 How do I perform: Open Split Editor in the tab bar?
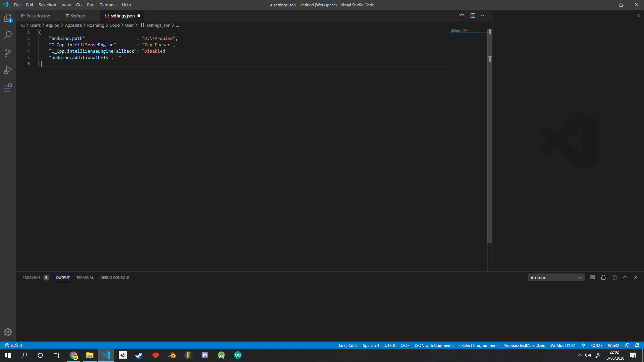(473, 15)
